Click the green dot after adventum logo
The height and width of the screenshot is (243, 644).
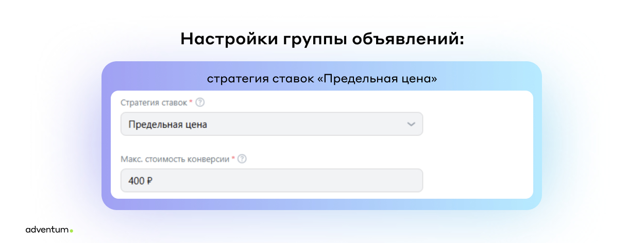pos(71,231)
